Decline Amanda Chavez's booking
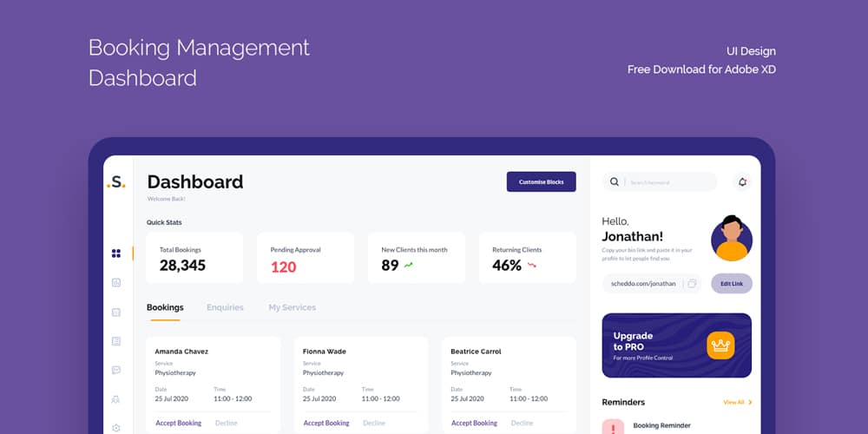This screenshot has width=868, height=434. pyautogui.click(x=227, y=423)
